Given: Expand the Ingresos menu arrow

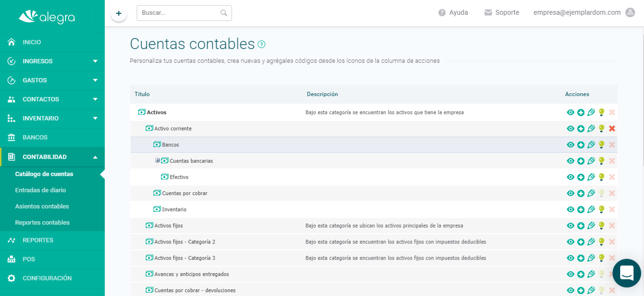Looking at the screenshot, I should pos(95,61).
